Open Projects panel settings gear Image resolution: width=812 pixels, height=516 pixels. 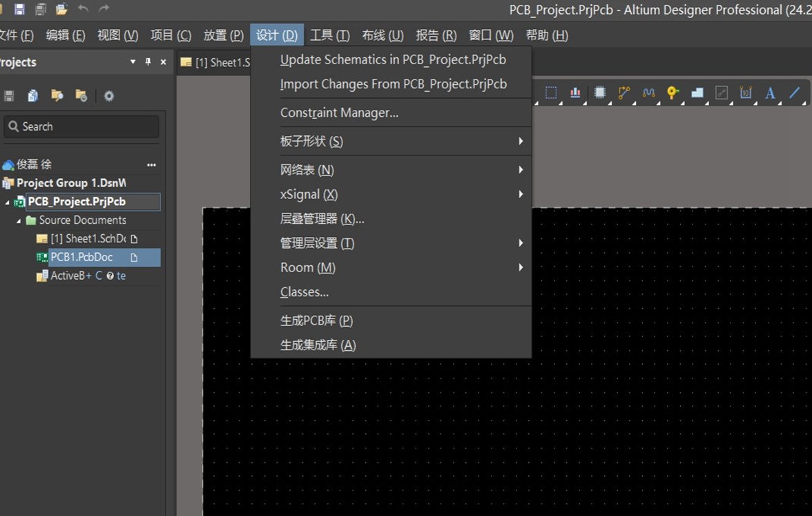click(109, 96)
